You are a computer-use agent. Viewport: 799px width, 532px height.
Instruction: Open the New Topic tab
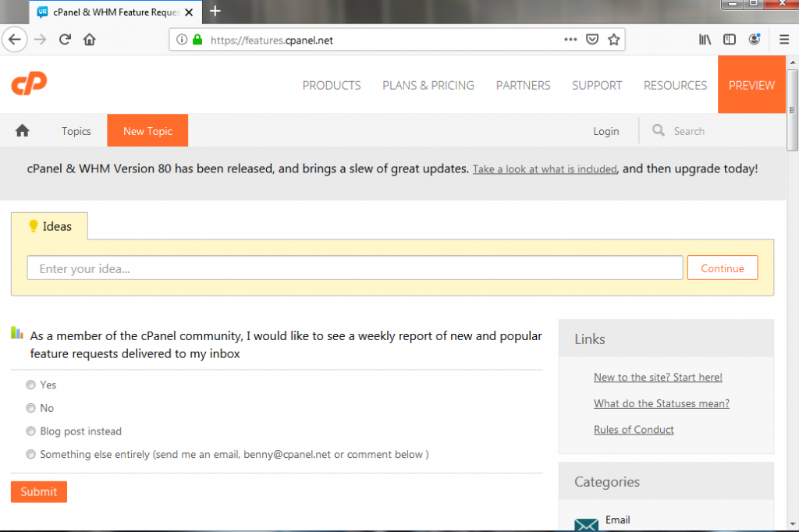click(147, 130)
